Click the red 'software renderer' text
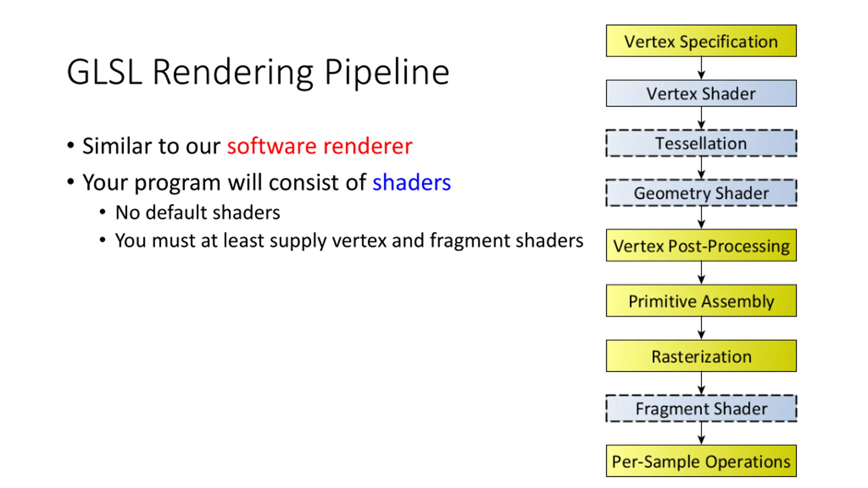The height and width of the screenshot is (488, 868). (x=320, y=146)
